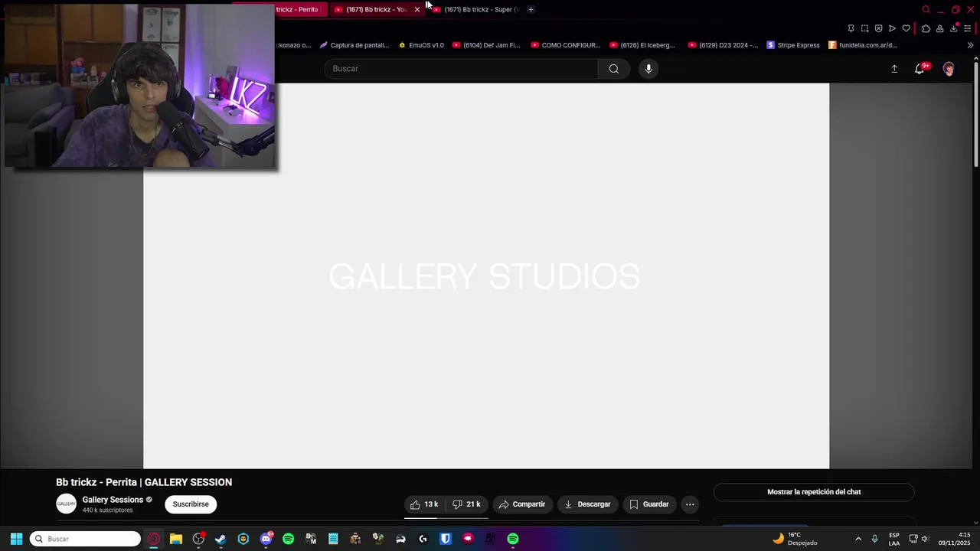The width and height of the screenshot is (980, 551).
Task: Open a new browser tab with plus
Action: point(531,9)
